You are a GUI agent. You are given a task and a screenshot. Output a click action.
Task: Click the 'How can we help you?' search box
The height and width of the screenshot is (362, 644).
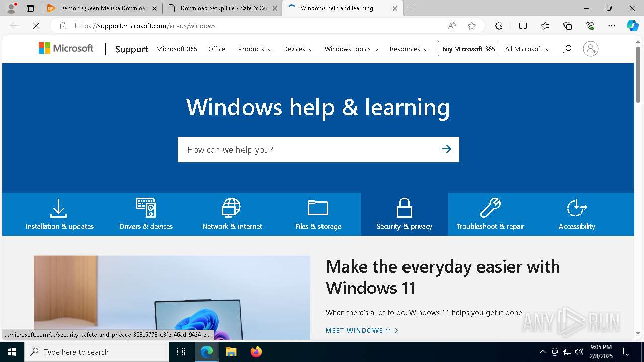318,149
